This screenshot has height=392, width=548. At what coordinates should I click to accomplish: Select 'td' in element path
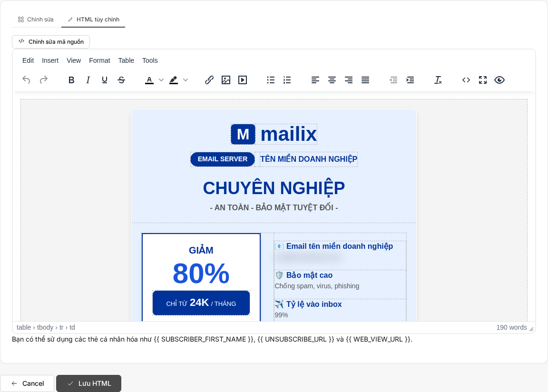72,327
